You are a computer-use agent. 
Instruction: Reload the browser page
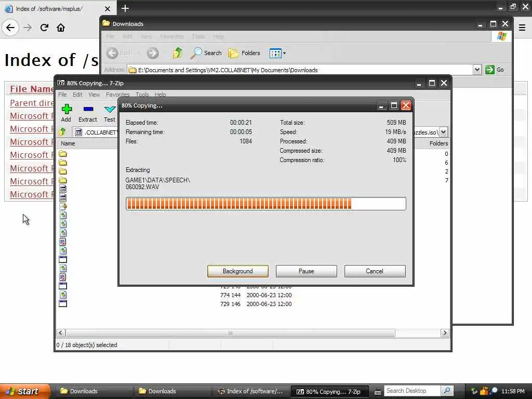pyautogui.click(x=44, y=28)
